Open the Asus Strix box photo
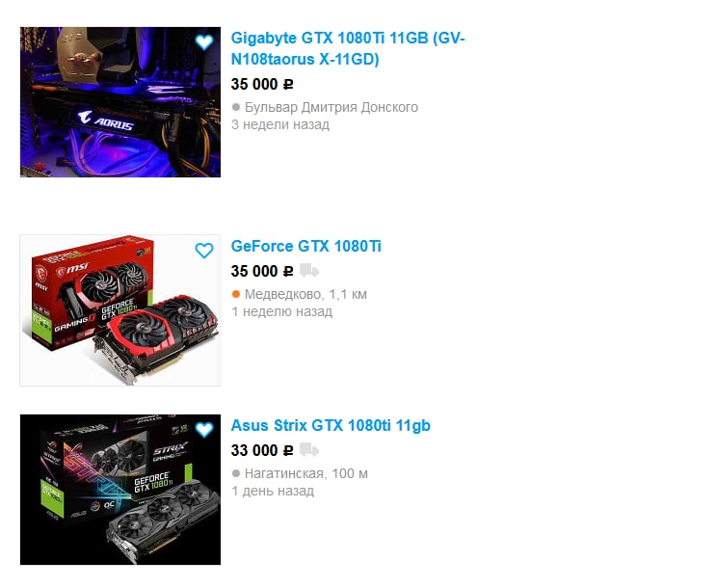This screenshot has height=588, width=716. (x=120, y=490)
